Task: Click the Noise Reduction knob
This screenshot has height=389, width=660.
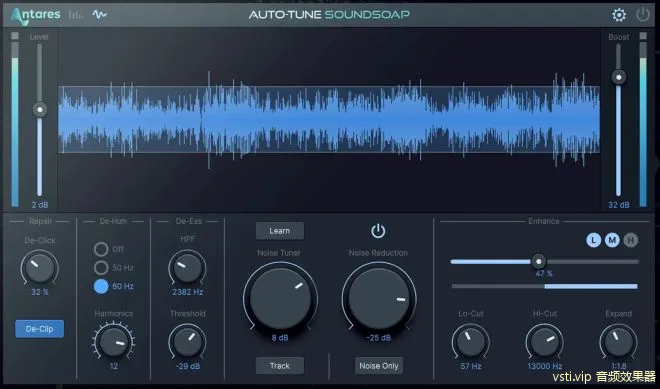Action: click(379, 299)
